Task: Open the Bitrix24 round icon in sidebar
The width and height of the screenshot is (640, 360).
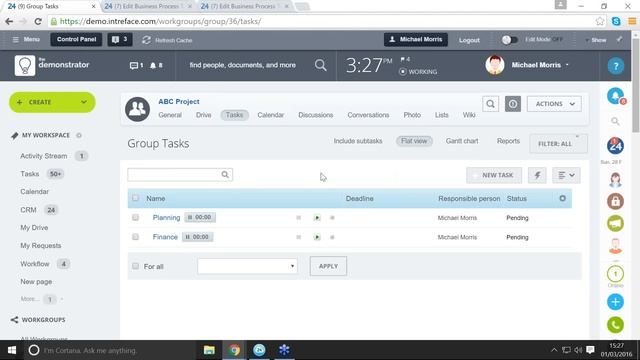Action: [x=615, y=146]
